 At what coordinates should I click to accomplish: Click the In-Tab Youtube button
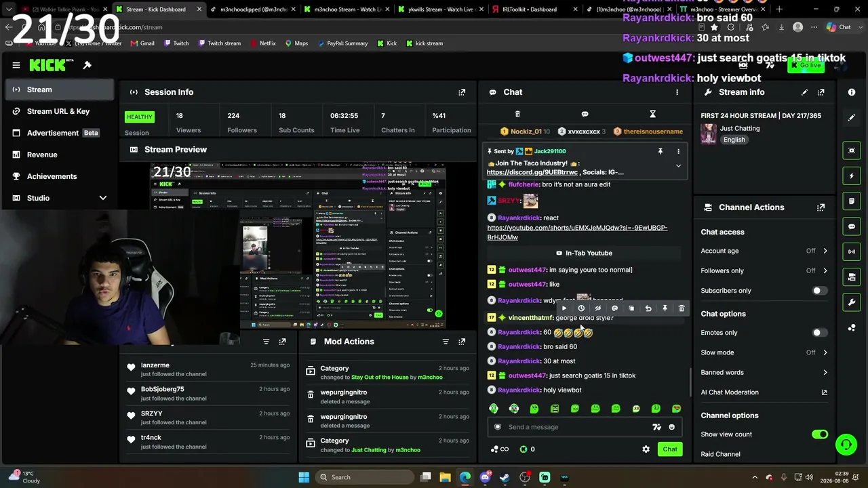tap(585, 253)
